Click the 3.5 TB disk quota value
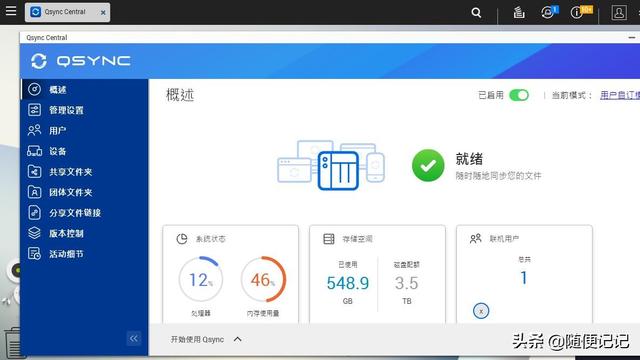Image resolution: width=640 pixels, height=360 pixels. click(407, 283)
